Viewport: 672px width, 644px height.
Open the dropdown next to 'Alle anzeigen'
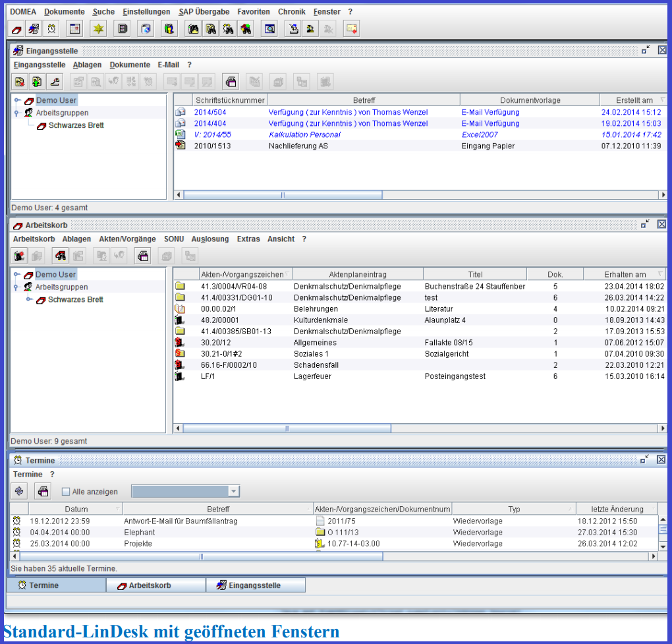point(233,491)
